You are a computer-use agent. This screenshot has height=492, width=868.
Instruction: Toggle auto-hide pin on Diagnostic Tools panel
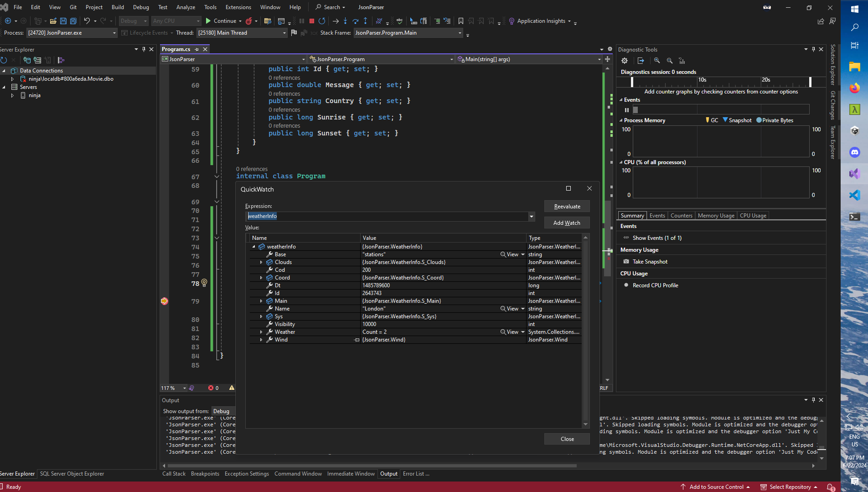813,49
